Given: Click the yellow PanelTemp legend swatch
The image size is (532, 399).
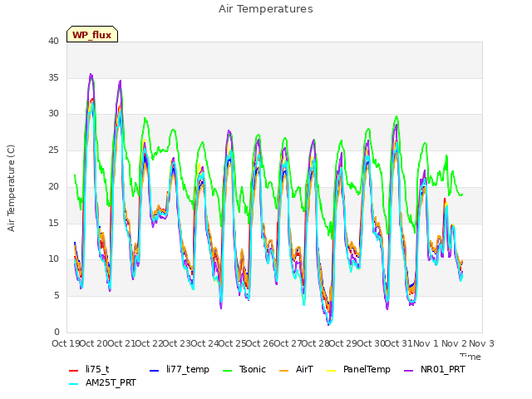Looking at the screenshot, I should pos(331,371).
